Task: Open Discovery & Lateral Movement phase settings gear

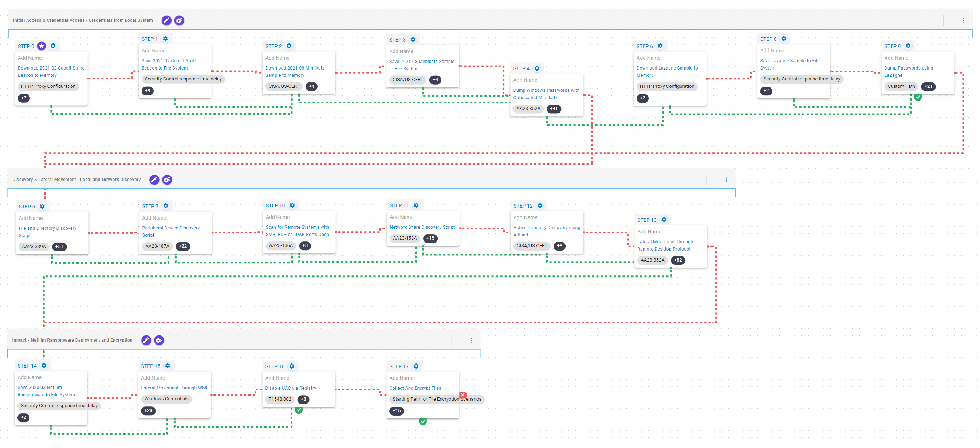Action: pyautogui.click(x=167, y=180)
